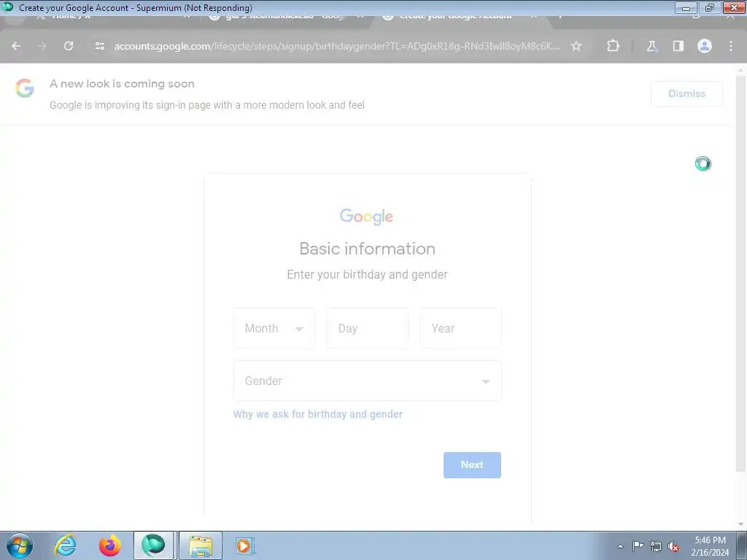Open site information icon in address bar
This screenshot has height=560, width=747.
[99, 46]
